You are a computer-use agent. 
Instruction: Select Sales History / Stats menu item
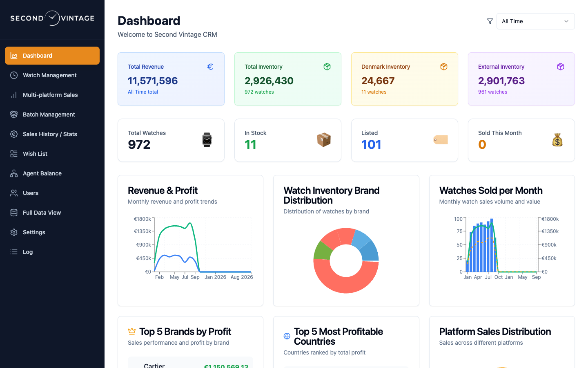pos(52,134)
